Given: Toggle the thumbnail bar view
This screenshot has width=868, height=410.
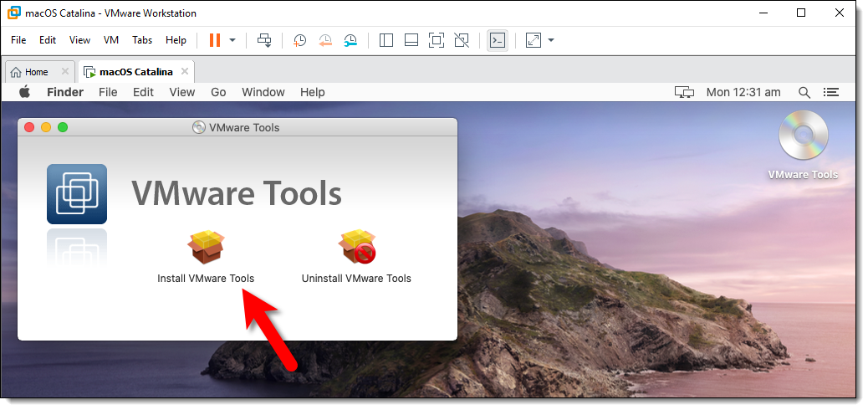Looking at the screenshot, I should (411, 40).
